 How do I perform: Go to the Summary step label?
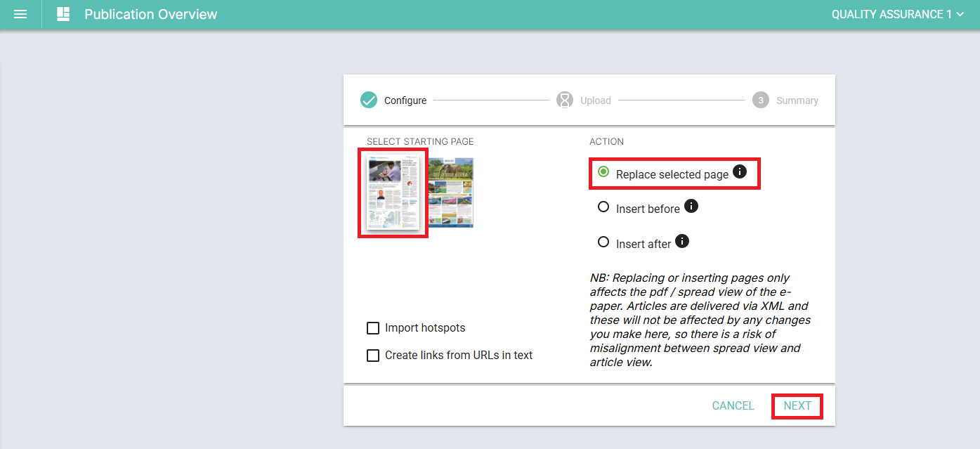pyautogui.click(x=797, y=100)
